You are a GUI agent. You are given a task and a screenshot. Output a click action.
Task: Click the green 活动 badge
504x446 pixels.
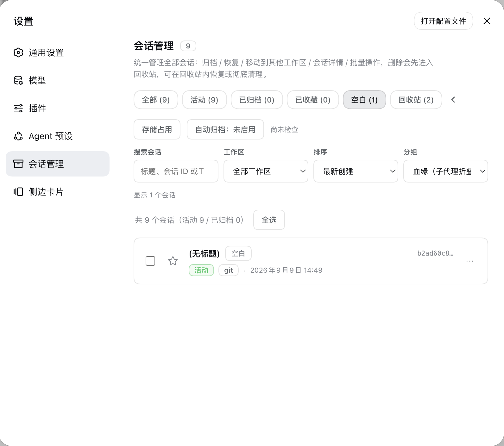pos(201,270)
